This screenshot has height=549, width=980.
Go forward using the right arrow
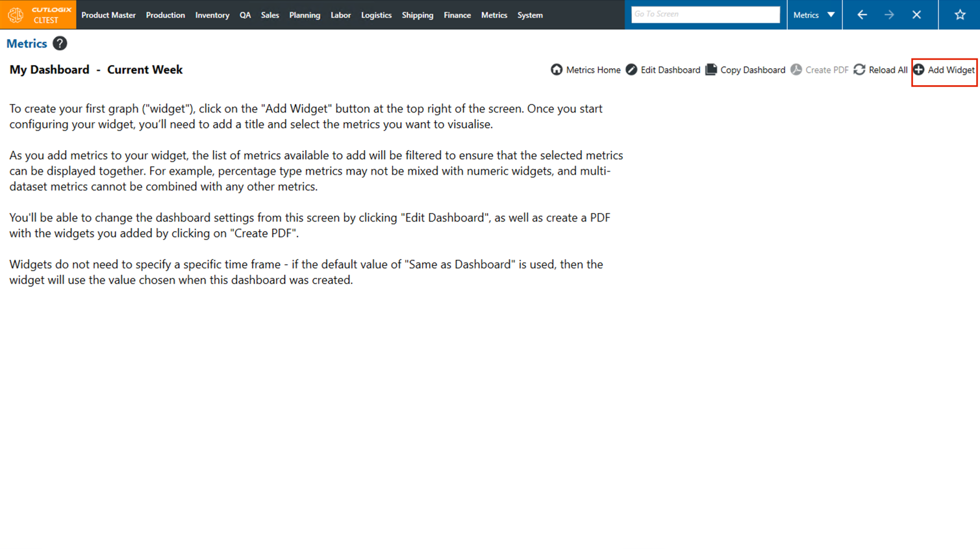889,15
